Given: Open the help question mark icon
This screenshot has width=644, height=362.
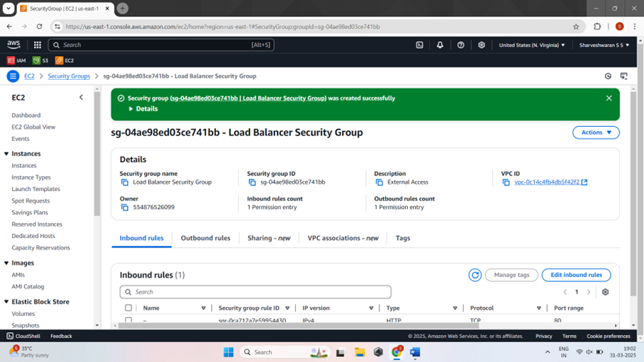Looking at the screenshot, I should pyautogui.click(x=461, y=45).
